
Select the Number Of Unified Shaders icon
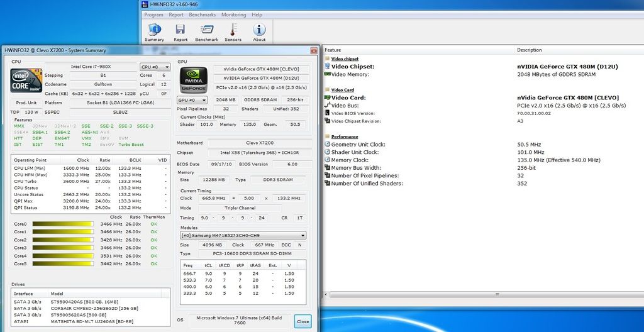click(327, 183)
